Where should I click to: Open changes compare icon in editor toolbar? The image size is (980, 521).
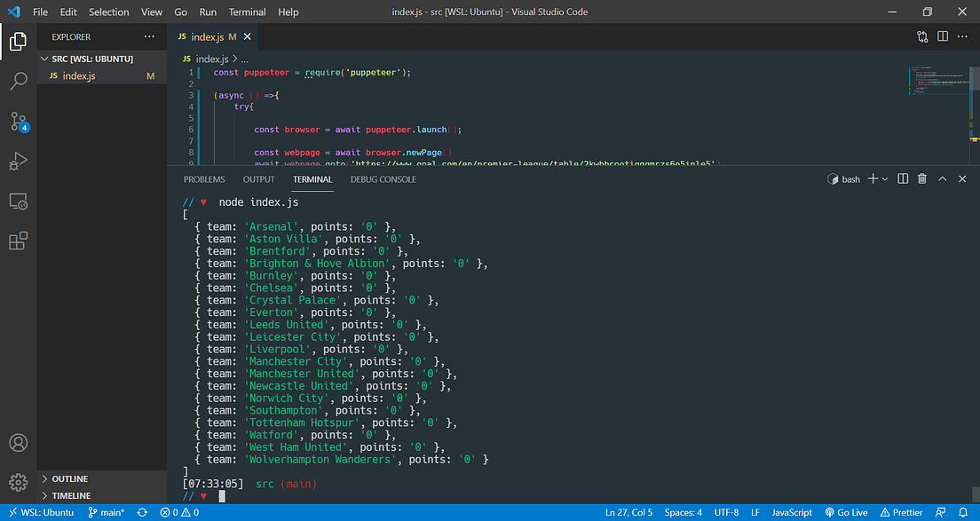(922, 37)
